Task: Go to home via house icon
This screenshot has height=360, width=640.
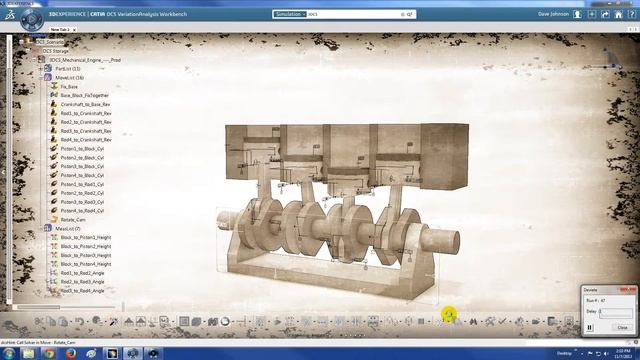Action: click(619, 14)
